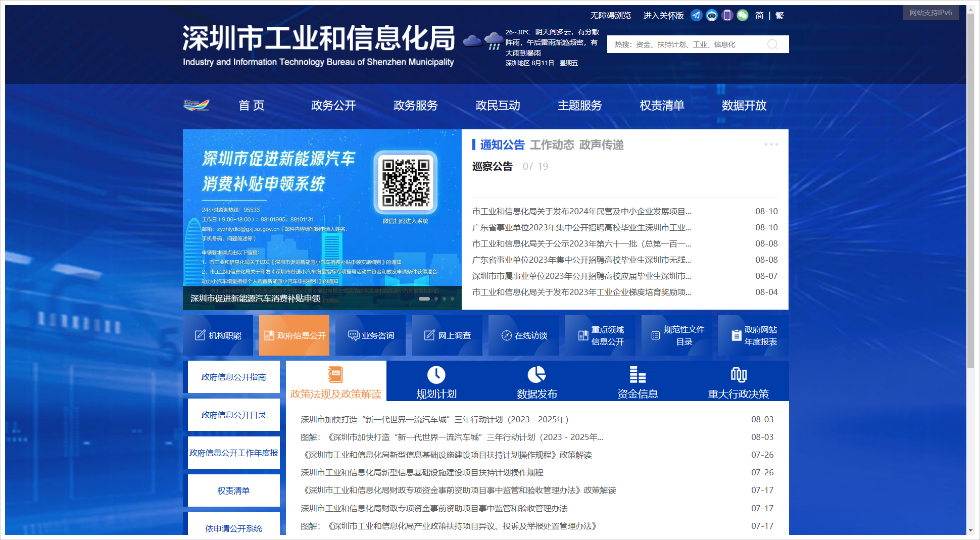Click the purple mobile phone icon
Image resolution: width=980 pixels, height=540 pixels.
coord(727,15)
